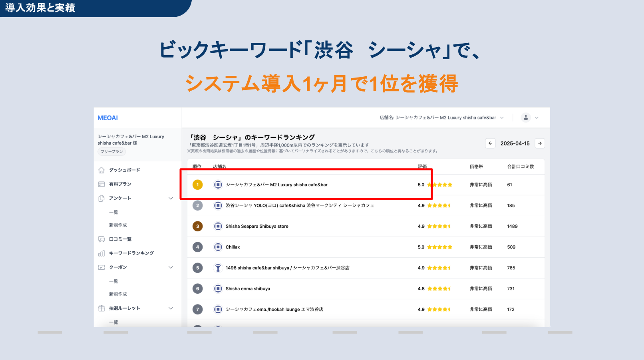Click the silver rank 2 badge
The width and height of the screenshot is (644, 360).
click(x=197, y=205)
